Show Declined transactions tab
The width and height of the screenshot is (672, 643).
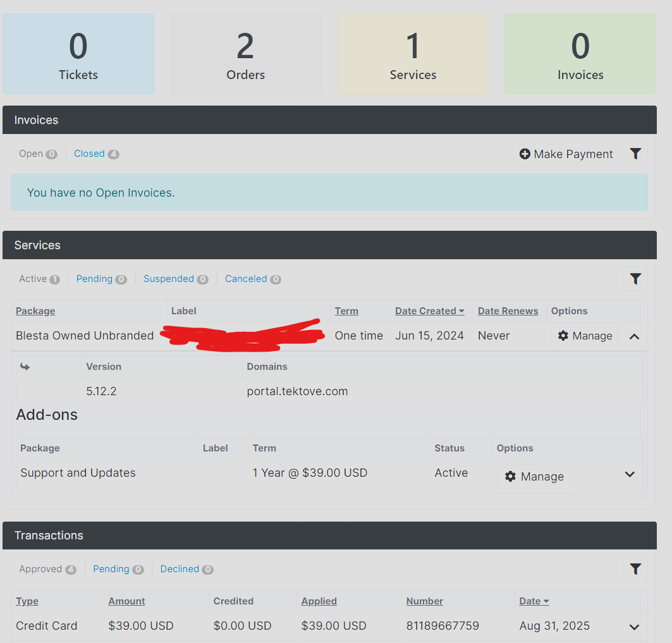(180, 569)
